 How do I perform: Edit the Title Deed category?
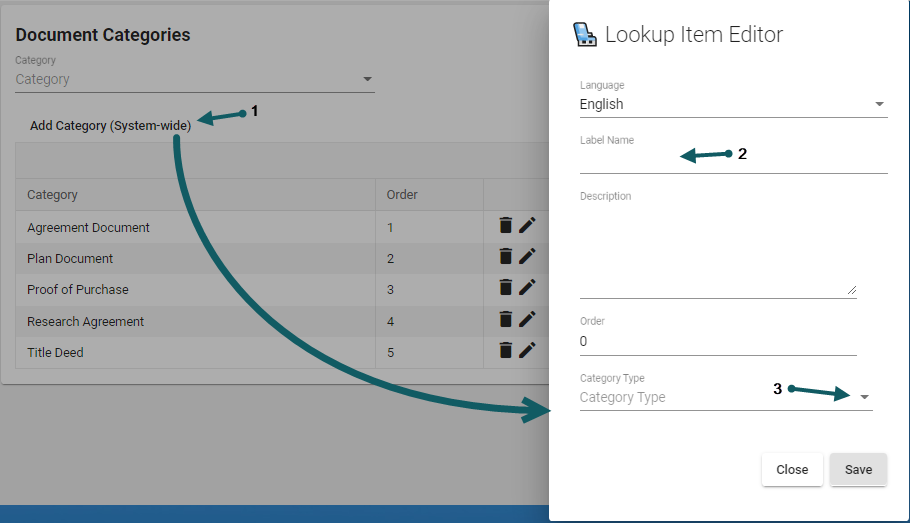[527, 350]
